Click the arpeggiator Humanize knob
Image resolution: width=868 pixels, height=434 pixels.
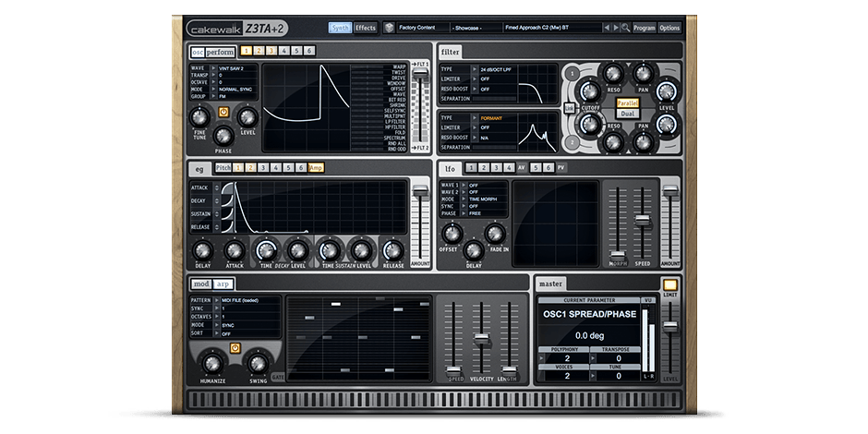212,364
